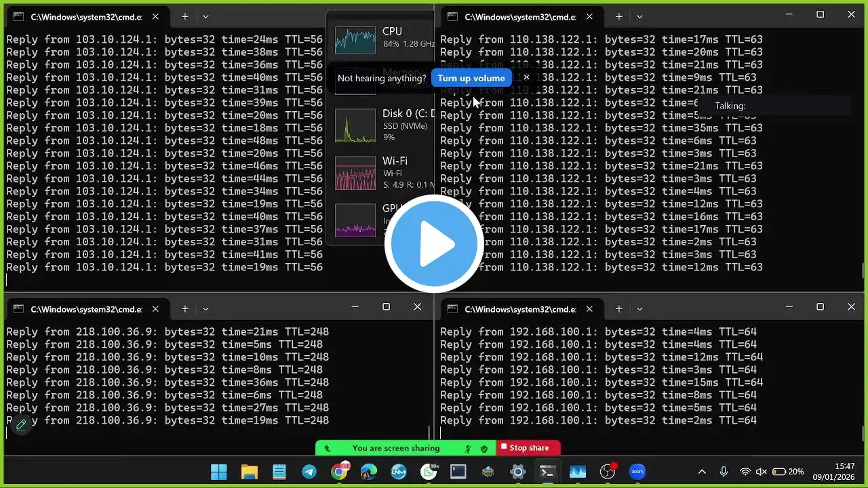The width and height of the screenshot is (868, 488).
Task: Close the tab in the 110.138.122.1 terminal
Action: (589, 17)
